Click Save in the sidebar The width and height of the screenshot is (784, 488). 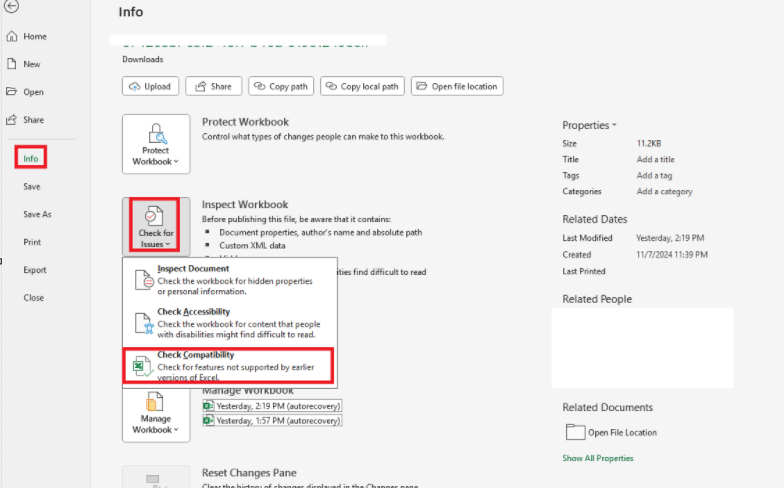pyautogui.click(x=32, y=186)
